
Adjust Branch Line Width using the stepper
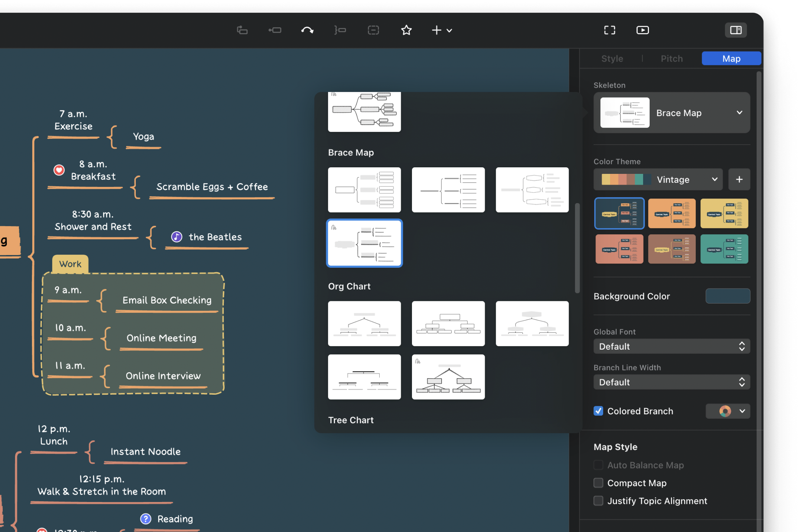click(x=742, y=382)
